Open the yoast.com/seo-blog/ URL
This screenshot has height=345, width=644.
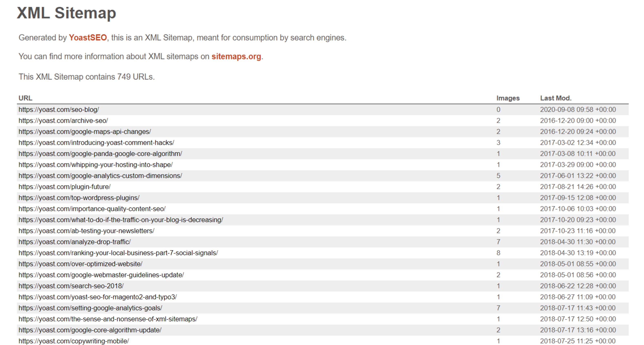click(x=59, y=110)
